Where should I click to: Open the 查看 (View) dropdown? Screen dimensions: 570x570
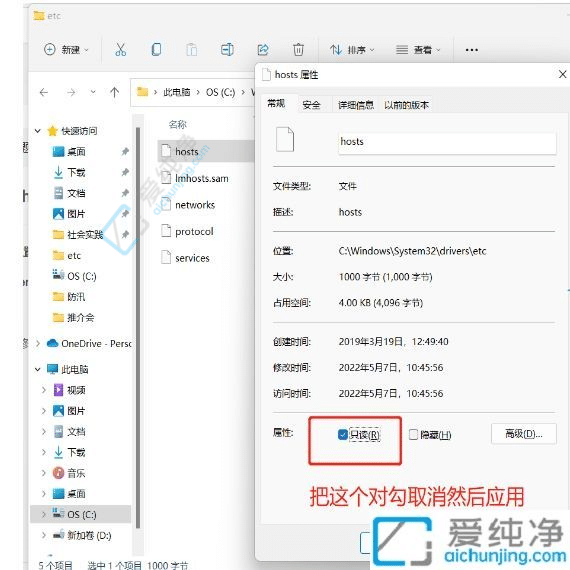coord(418,49)
